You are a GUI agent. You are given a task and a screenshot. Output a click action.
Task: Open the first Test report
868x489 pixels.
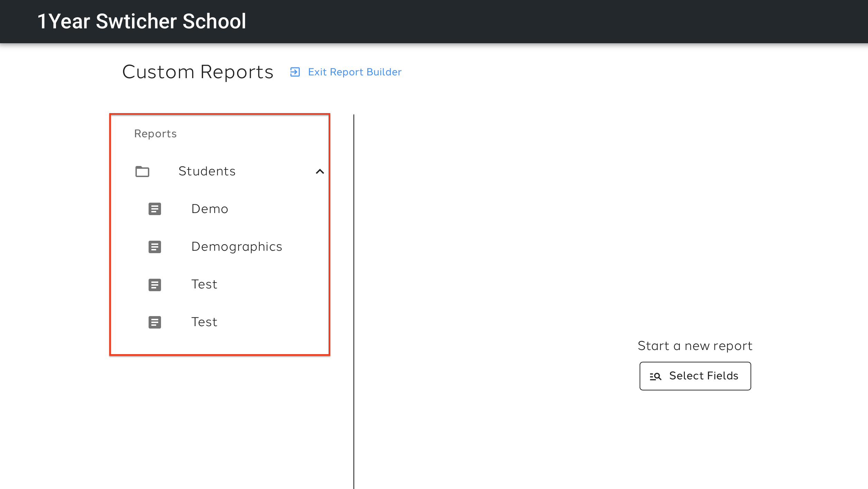click(x=204, y=285)
